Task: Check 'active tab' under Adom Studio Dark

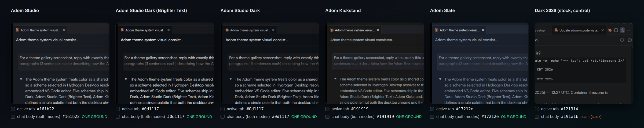Action: pos(222,109)
